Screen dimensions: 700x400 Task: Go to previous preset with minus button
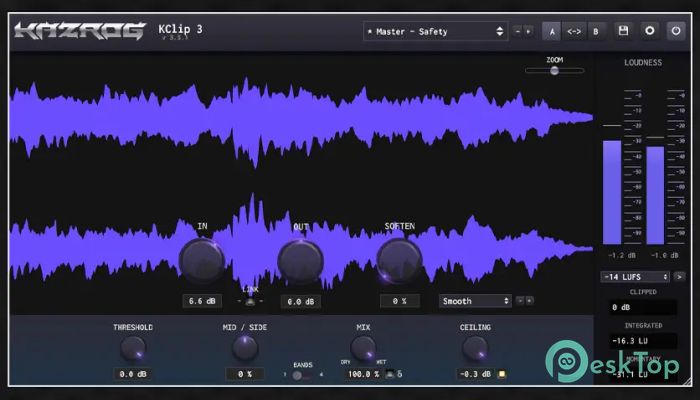coord(517,31)
